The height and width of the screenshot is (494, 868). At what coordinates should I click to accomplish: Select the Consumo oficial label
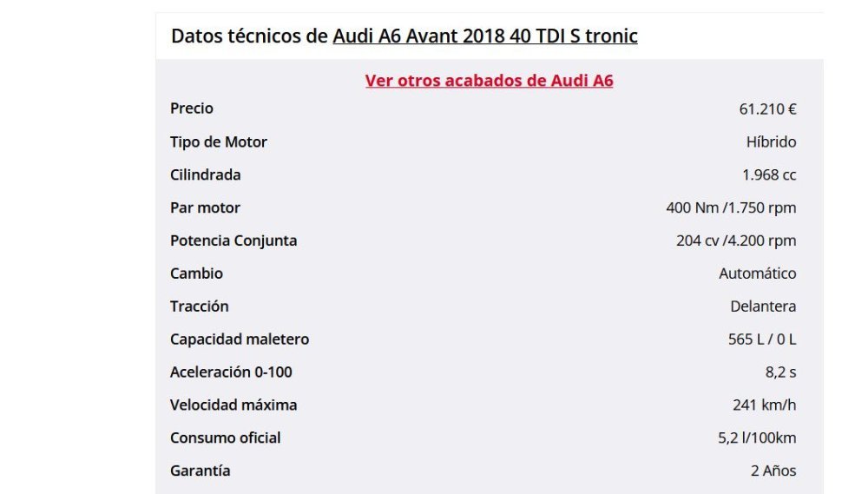[x=226, y=438]
